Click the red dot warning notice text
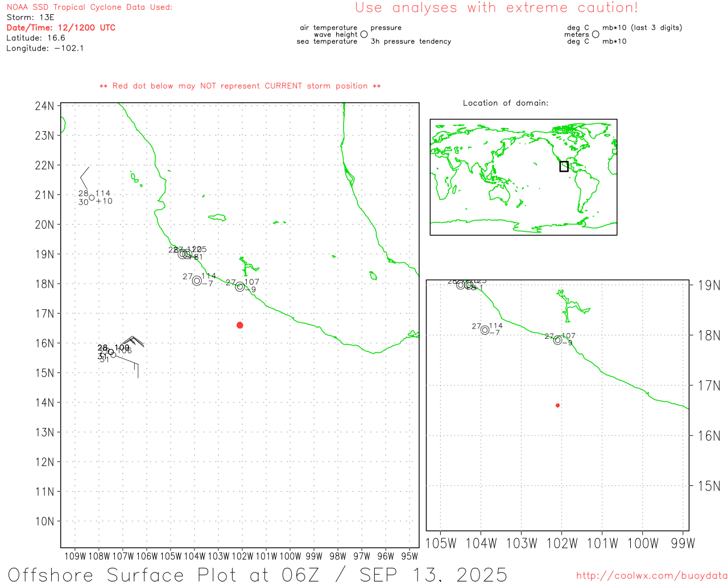Screen dimensions: 728x582 coord(240,86)
